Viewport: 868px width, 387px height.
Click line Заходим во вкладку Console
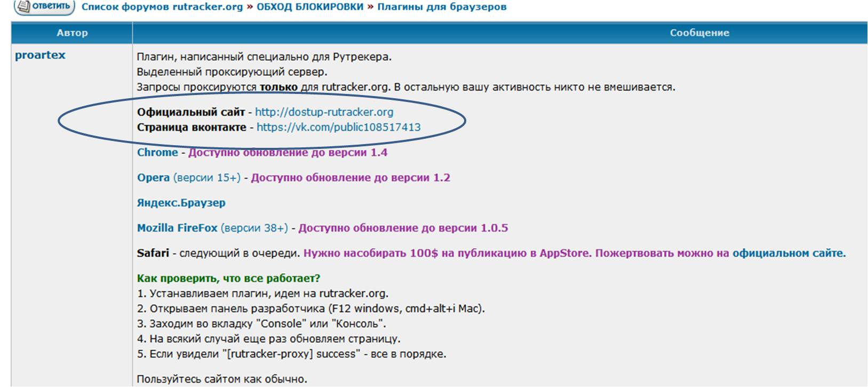(x=261, y=323)
